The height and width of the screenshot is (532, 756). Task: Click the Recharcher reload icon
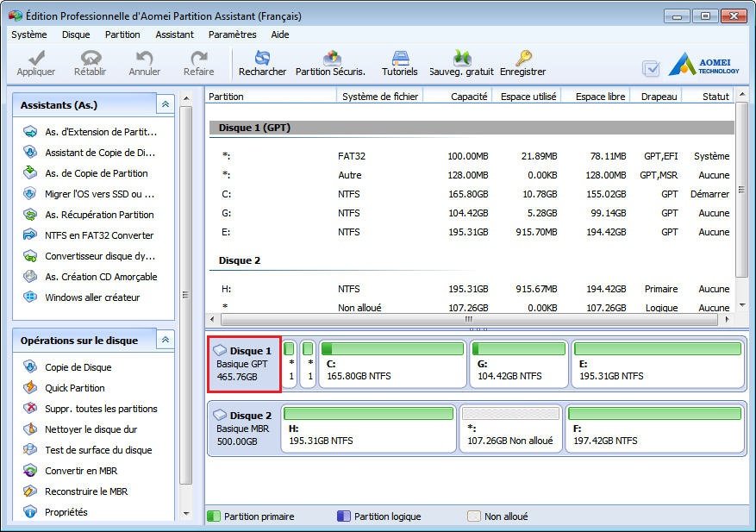click(x=262, y=58)
